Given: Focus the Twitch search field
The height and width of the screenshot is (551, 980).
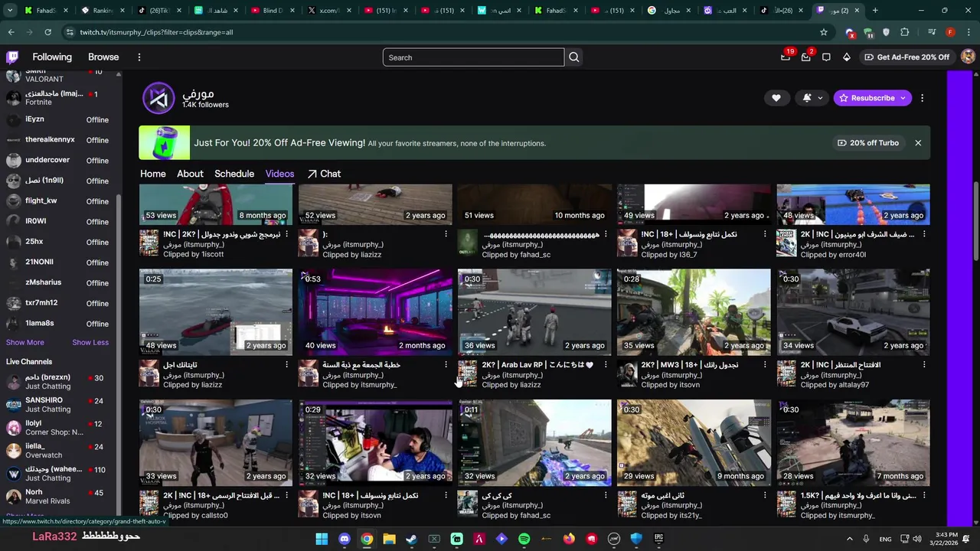Looking at the screenshot, I should pos(473,57).
